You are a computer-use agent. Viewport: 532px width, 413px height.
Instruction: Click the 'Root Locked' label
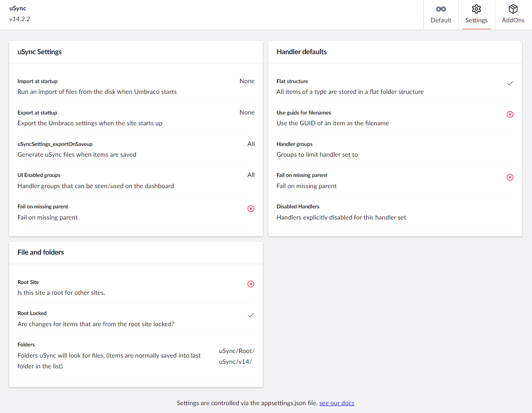[32, 313]
